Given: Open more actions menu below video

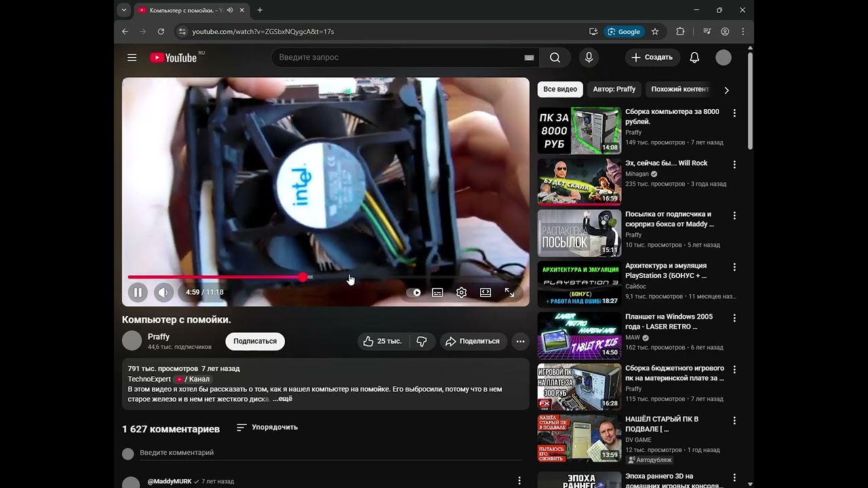Looking at the screenshot, I should (x=520, y=341).
